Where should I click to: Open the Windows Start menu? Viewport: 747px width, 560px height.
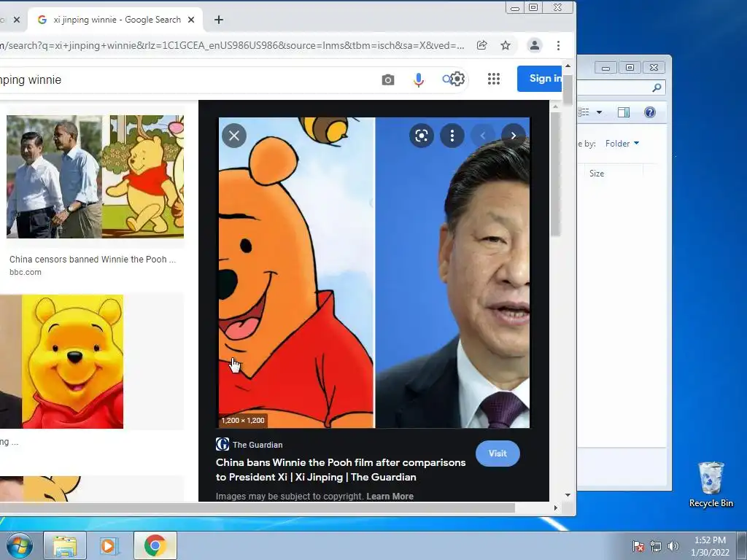[x=20, y=545]
